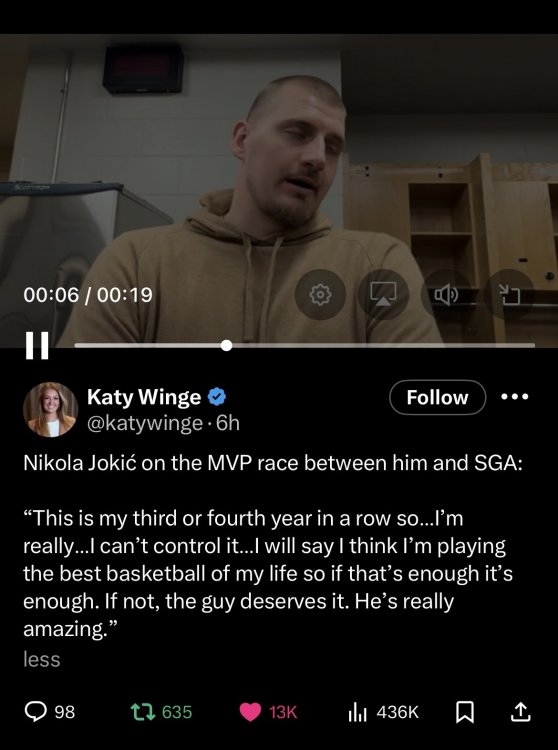Open the three-dot more options menu
The image size is (558, 750).
click(x=514, y=397)
